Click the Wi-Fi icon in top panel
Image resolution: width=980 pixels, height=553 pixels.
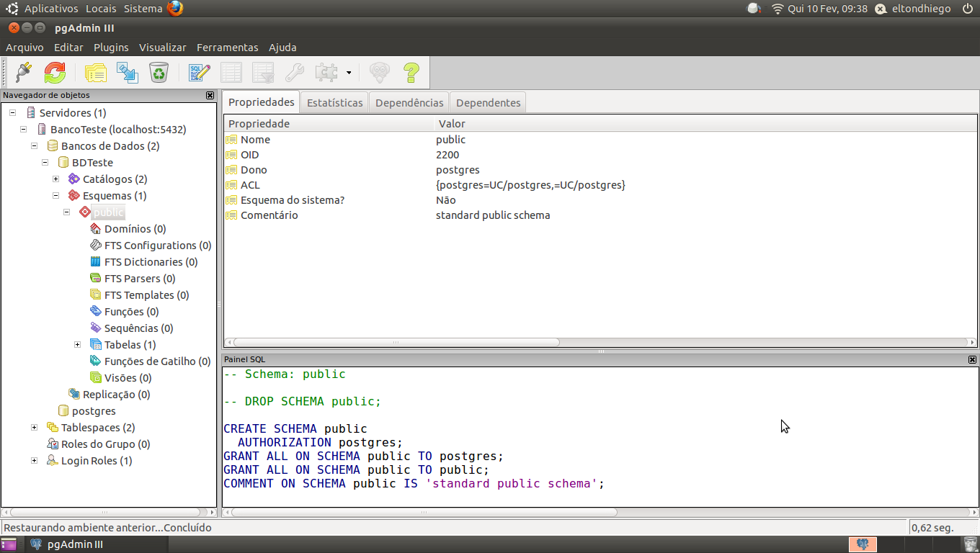coord(778,9)
